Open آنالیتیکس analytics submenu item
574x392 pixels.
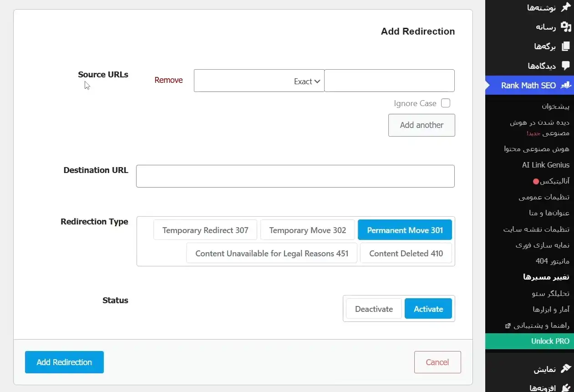[551, 181]
